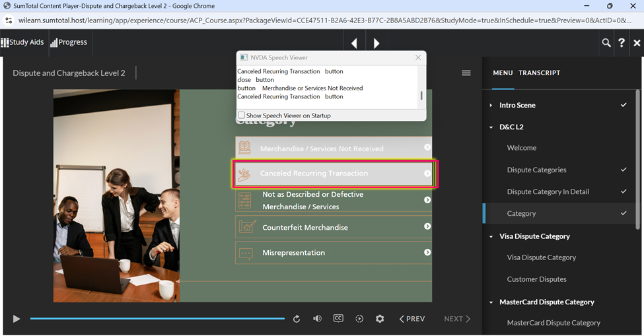The width and height of the screenshot is (644, 336).
Task: Switch to the TRANSCRIPT tab
Action: click(x=539, y=73)
